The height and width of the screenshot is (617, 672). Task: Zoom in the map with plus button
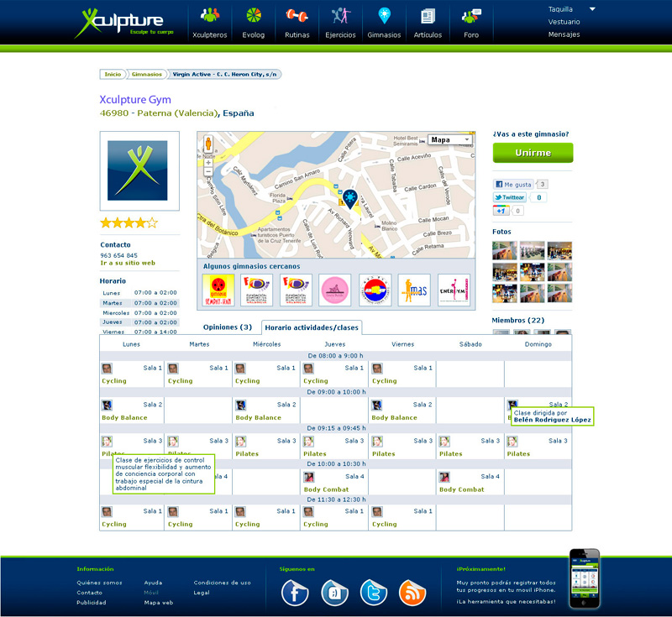(208, 163)
